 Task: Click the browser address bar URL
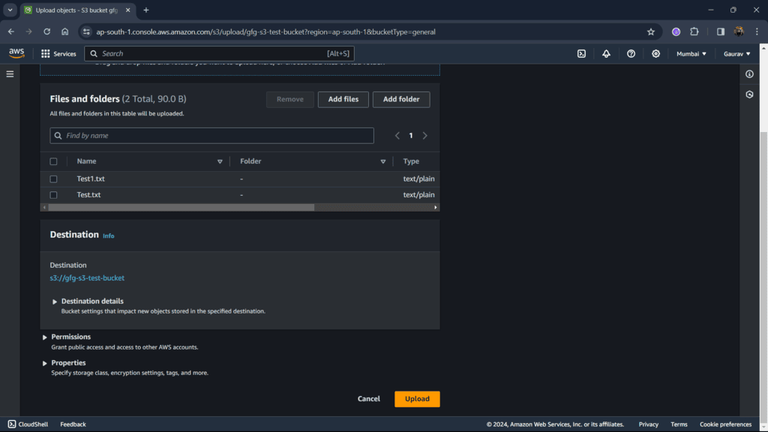[265, 32]
